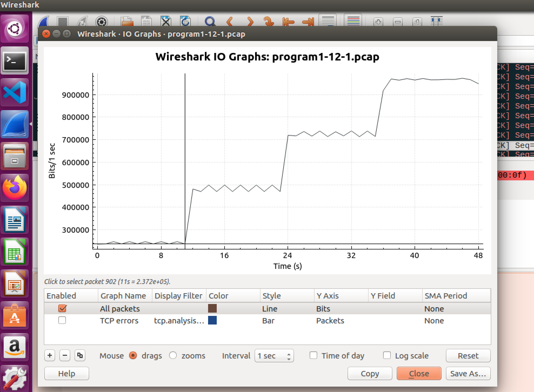
Task: Turn on Time of day display
Action: click(313, 356)
